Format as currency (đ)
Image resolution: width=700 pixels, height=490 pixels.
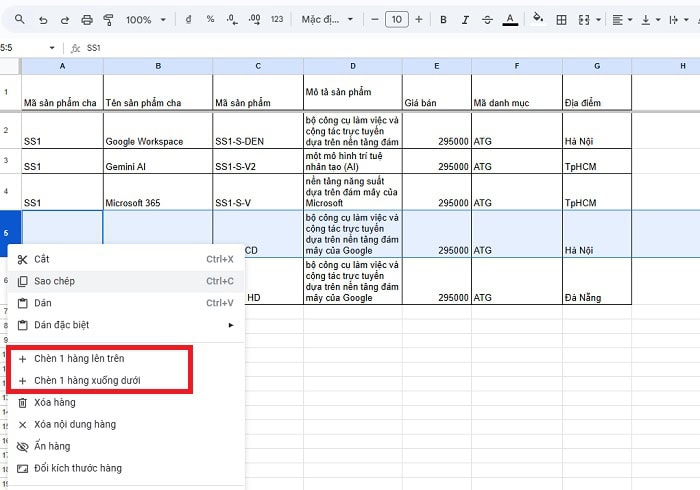tap(188, 19)
